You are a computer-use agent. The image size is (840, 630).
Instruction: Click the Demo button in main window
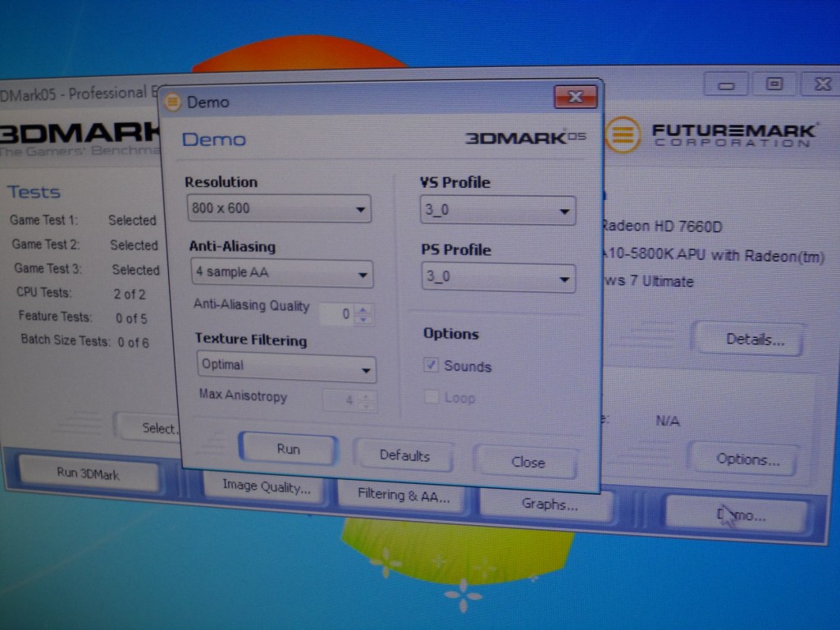pos(737,515)
